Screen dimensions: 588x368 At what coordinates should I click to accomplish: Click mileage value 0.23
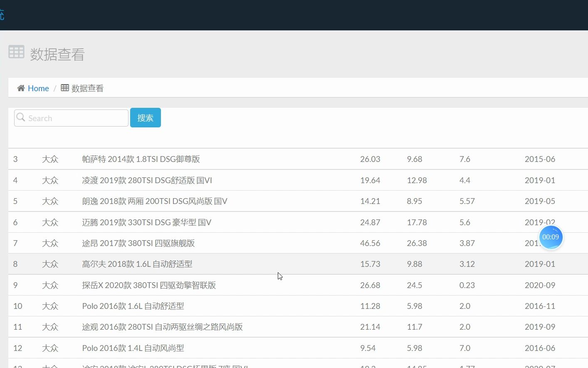[467, 285]
